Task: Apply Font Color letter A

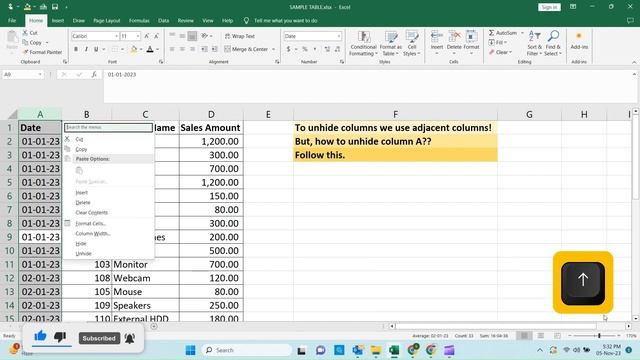Action: pyautogui.click(x=150, y=49)
